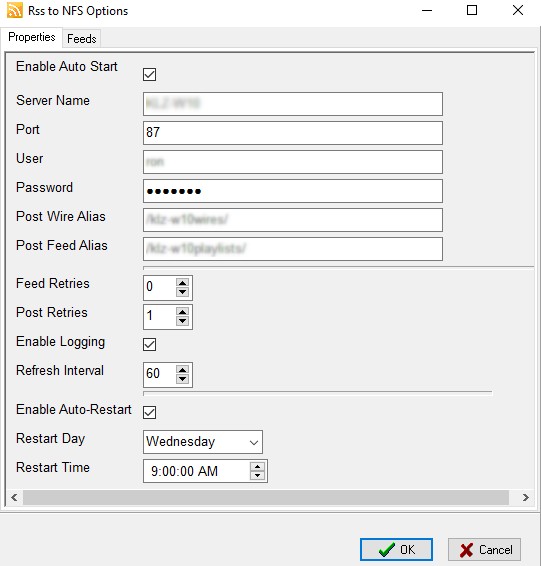Screen dimensions: 541x566
Task: Increase Refresh Interval with up arrow
Action: (183, 370)
